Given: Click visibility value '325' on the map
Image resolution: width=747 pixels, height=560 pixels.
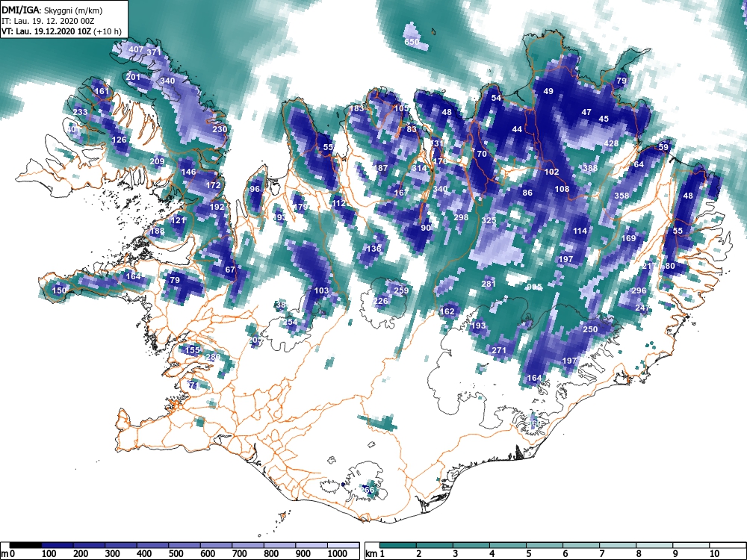Looking at the screenshot, I should [489, 220].
